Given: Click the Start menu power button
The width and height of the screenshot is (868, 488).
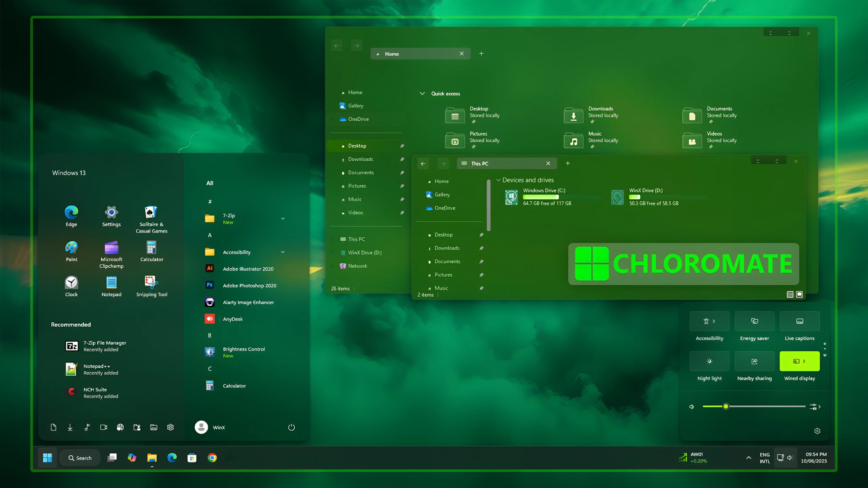Looking at the screenshot, I should pos(291,427).
